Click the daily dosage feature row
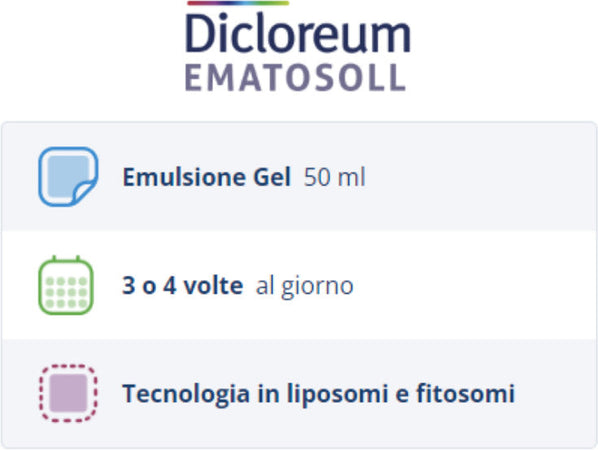 pyautogui.click(x=299, y=285)
